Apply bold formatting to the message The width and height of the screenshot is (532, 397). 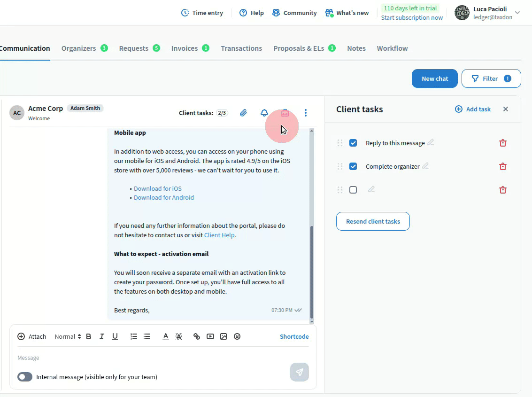point(88,336)
